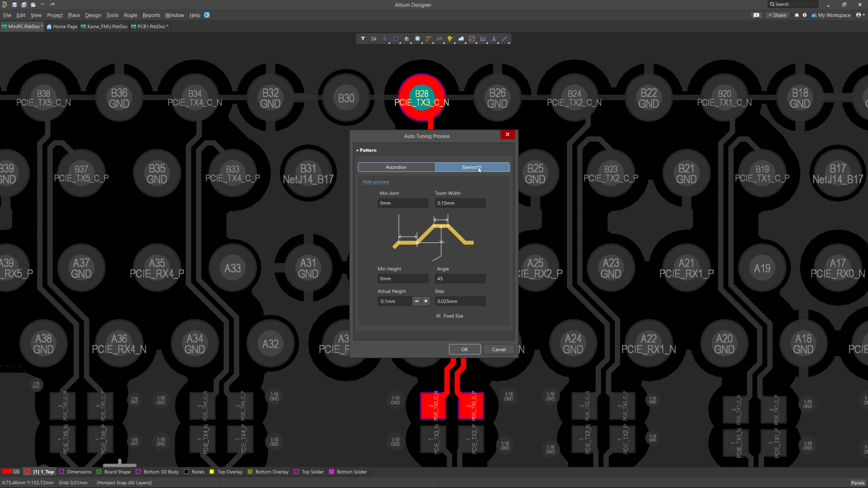
Task: Expand the polygon pour tool options
Action: [x=465, y=42]
